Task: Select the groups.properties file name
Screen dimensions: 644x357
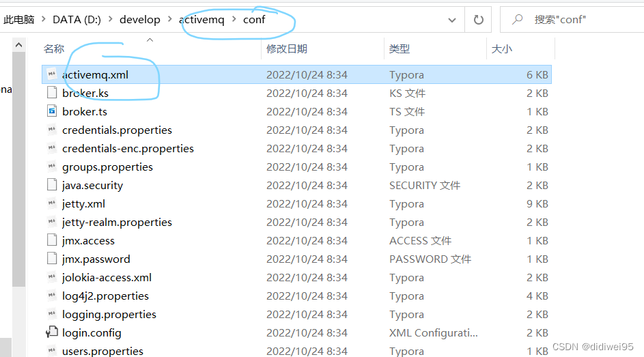Action: point(107,167)
